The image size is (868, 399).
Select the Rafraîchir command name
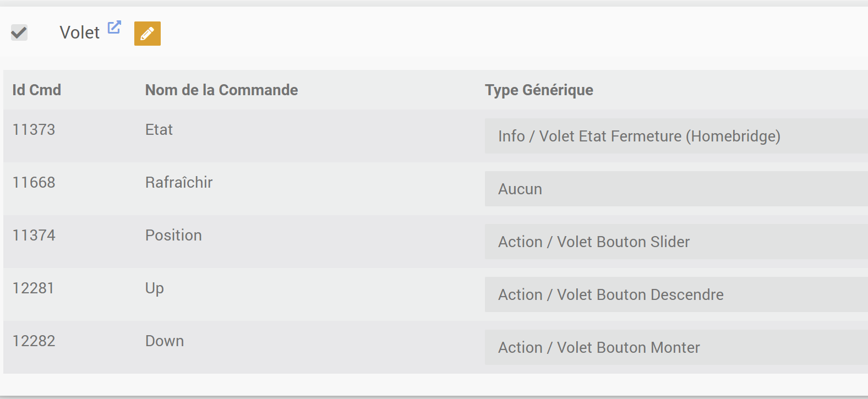179,182
